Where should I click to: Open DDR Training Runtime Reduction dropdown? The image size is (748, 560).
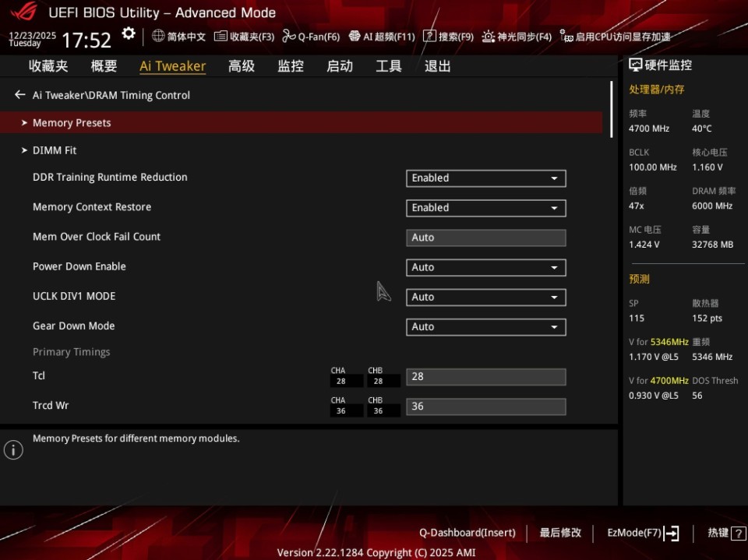[485, 178]
